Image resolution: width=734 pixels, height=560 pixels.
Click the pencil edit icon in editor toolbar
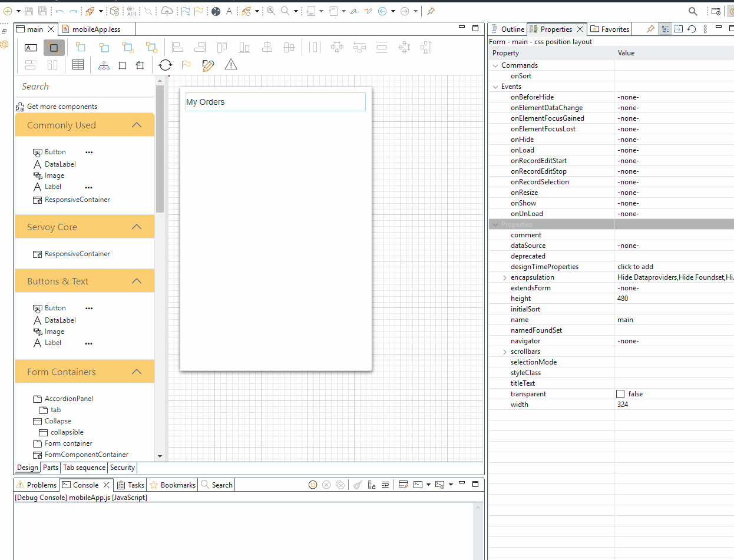pos(207,65)
